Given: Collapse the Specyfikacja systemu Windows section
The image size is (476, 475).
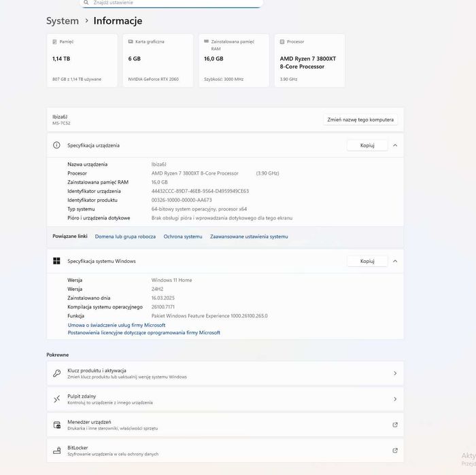Looking at the screenshot, I should (x=395, y=261).
